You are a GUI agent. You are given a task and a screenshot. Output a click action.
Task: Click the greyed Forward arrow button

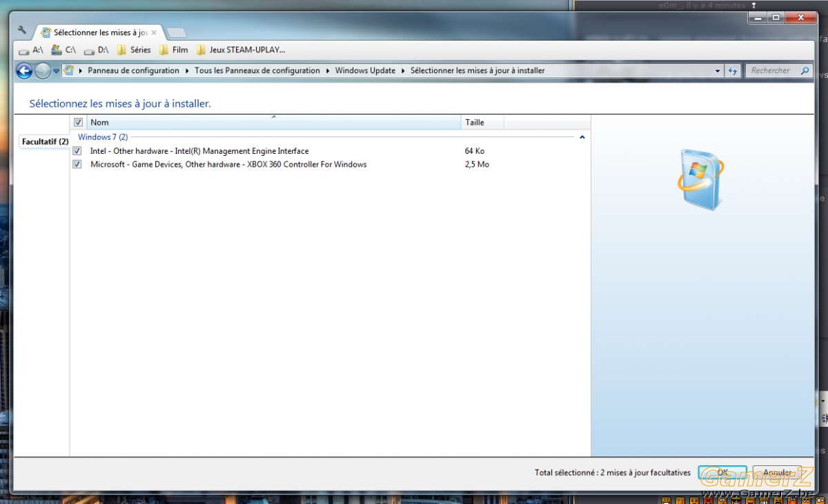click(43, 70)
